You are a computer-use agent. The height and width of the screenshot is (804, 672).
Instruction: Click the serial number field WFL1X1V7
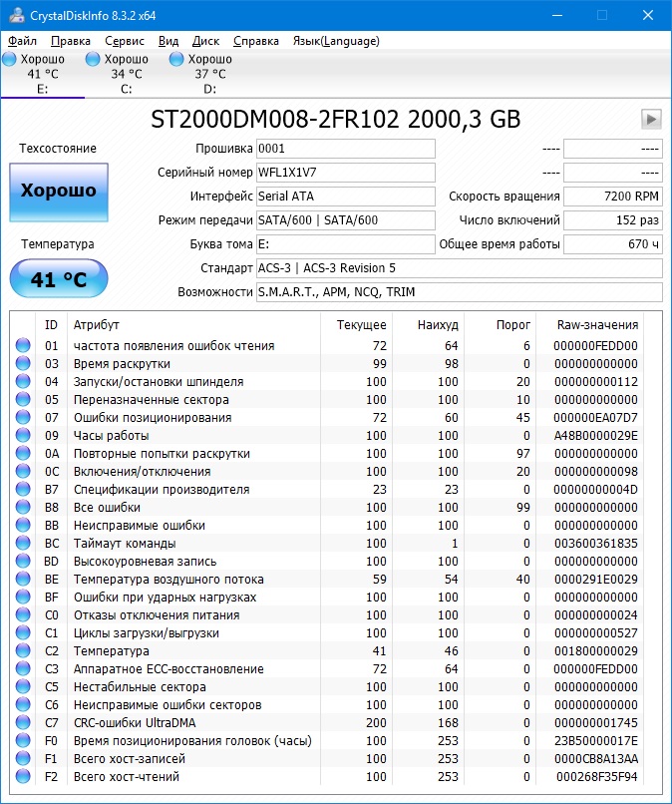pos(346,173)
